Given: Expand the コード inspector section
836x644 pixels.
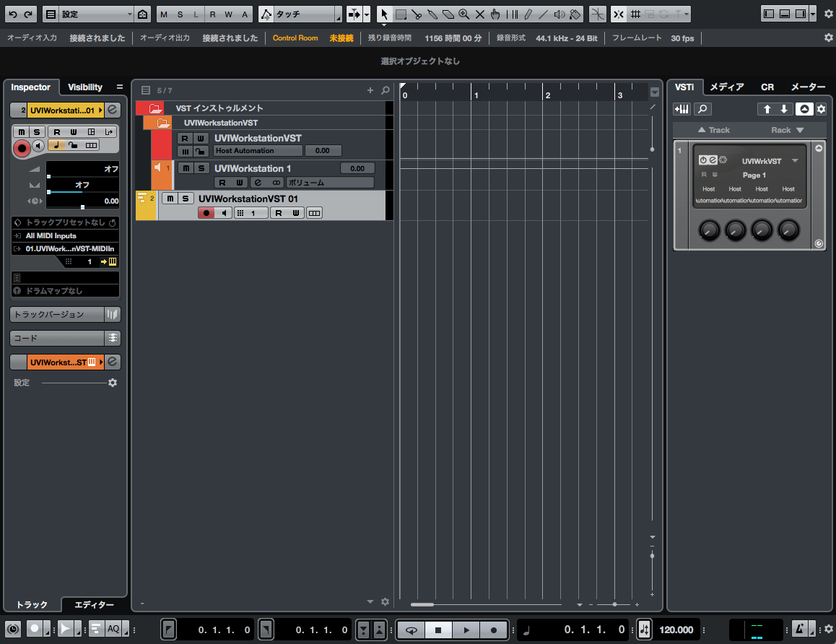Looking at the screenshot, I should (x=57, y=338).
